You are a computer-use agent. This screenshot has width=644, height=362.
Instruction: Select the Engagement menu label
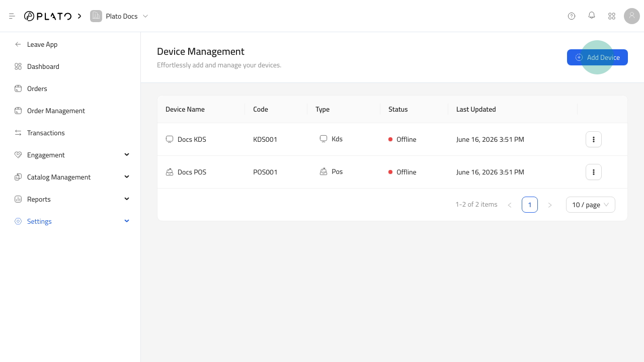tap(46, 155)
